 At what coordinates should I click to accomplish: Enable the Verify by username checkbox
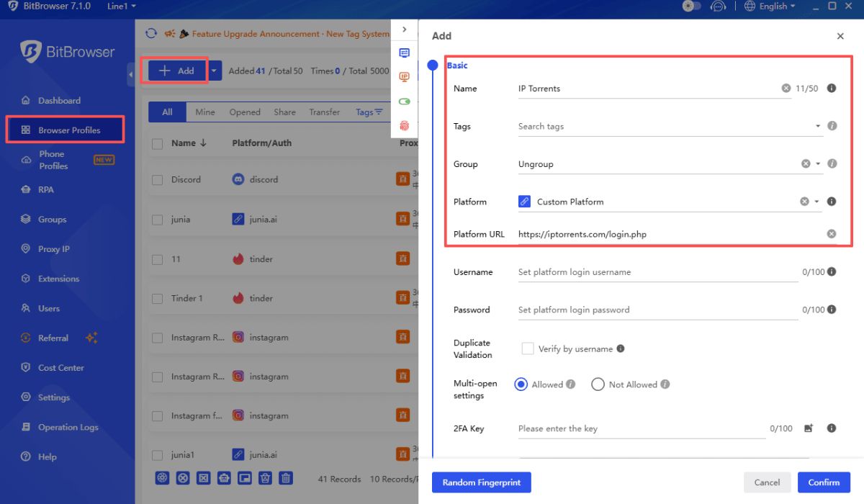pyautogui.click(x=527, y=348)
